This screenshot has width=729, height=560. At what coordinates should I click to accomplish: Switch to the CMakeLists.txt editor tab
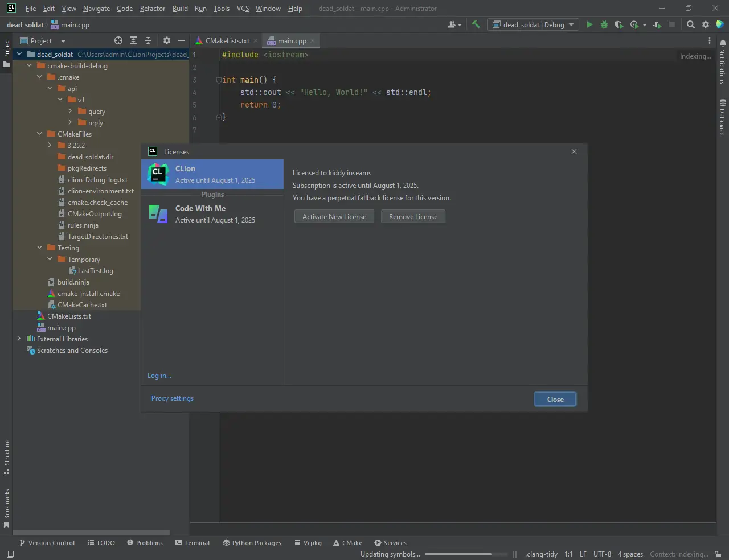click(227, 41)
